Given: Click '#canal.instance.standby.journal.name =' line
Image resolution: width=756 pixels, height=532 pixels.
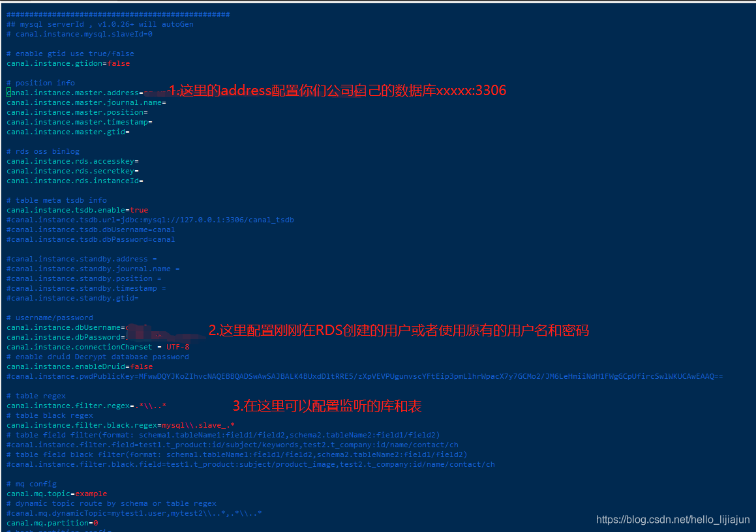Looking at the screenshot, I should pos(93,269).
